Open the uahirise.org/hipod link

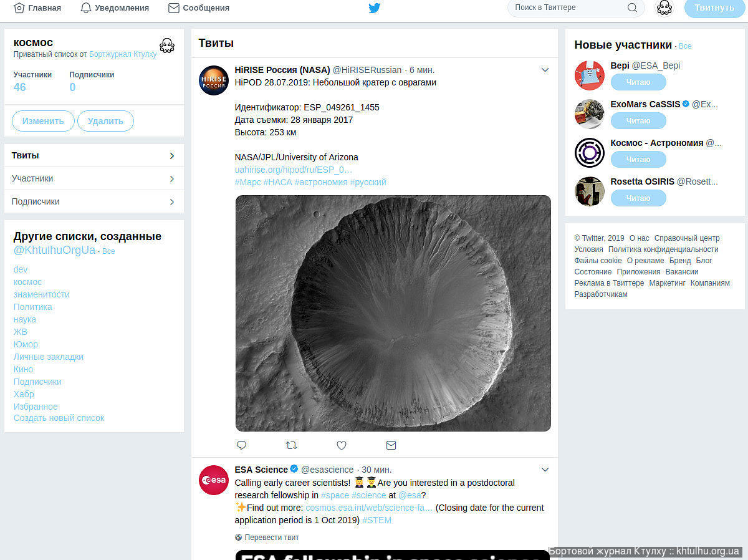pyautogui.click(x=294, y=170)
